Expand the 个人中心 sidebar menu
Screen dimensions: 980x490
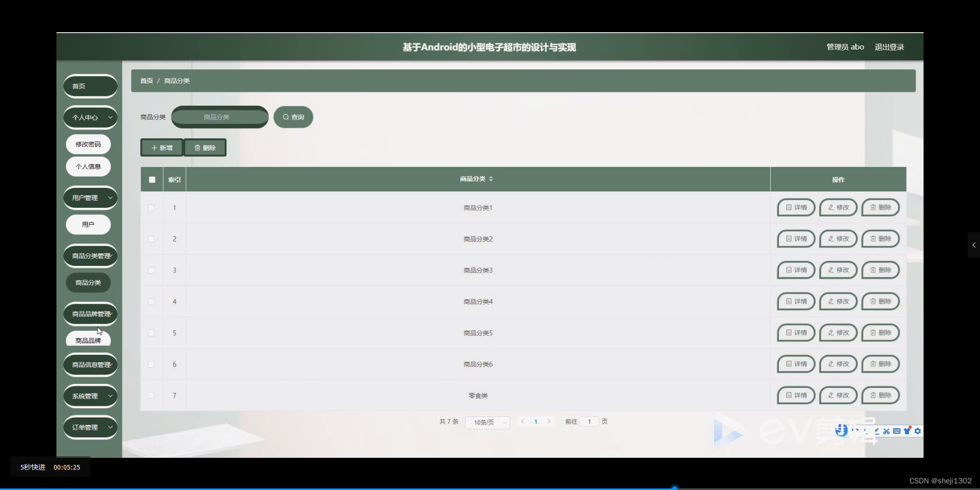[90, 117]
